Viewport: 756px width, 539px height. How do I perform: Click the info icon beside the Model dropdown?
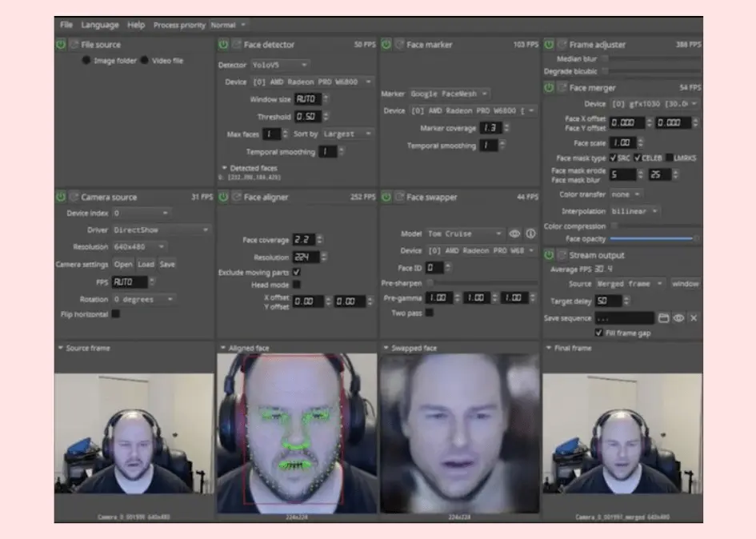[530, 234]
